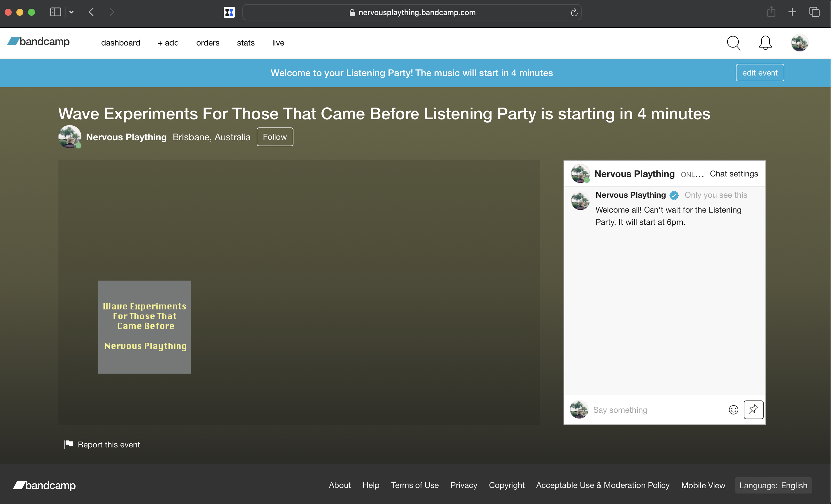Click the Nervous Plaything artist name link
831x504 pixels.
(x=126, y=137)
